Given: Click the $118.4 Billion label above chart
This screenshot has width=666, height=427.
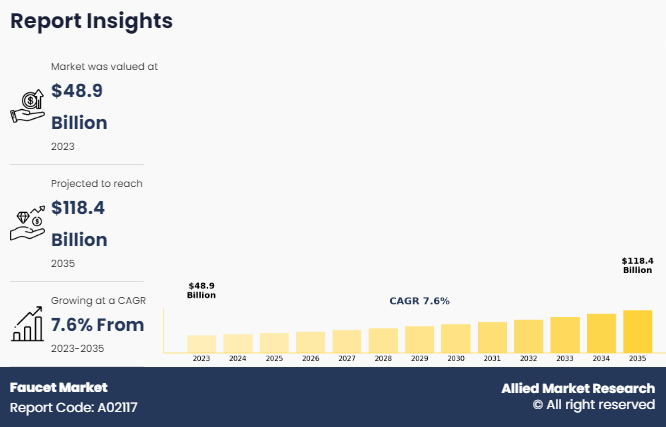Looking at the screenshot, I should coord(637,265).
